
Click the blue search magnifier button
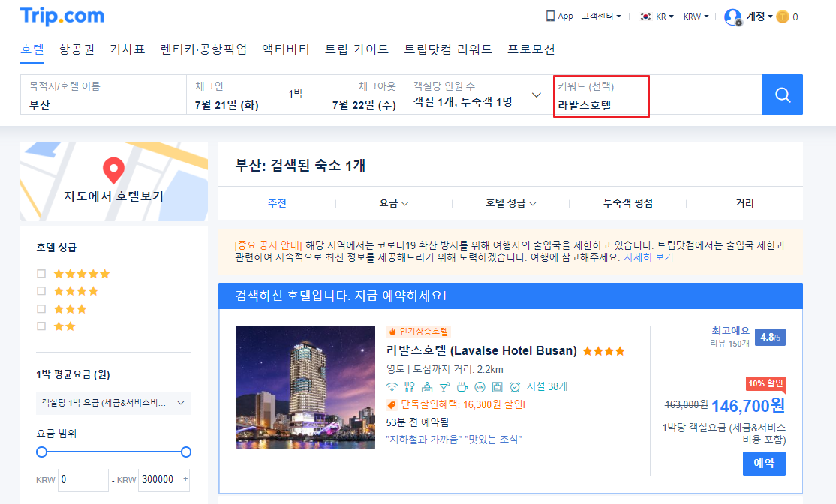(782, 94)
